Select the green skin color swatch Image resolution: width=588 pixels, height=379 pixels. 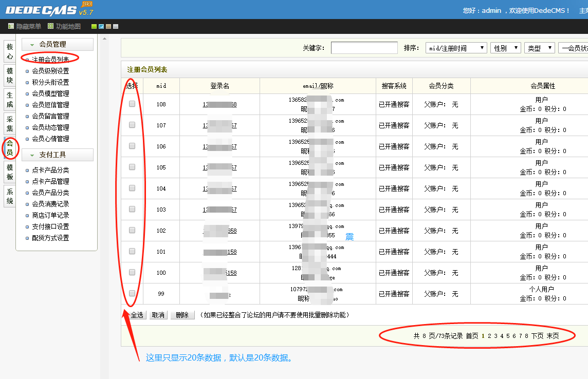(94, 27)
